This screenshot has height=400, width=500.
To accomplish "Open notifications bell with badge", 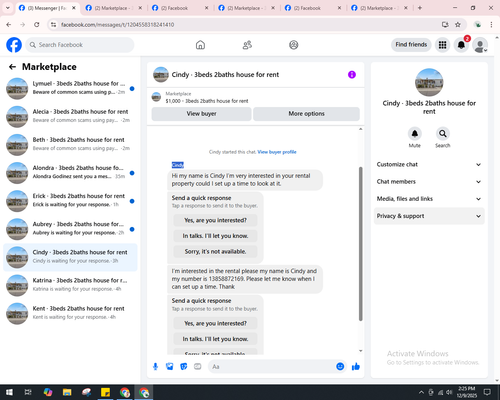I will tap(461, 45).
